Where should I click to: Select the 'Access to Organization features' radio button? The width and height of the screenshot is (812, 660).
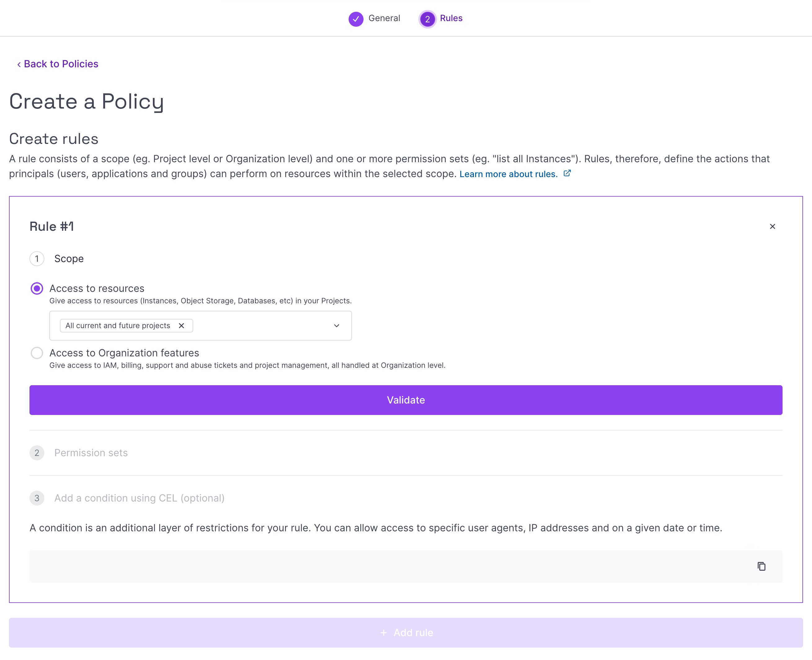37,353
